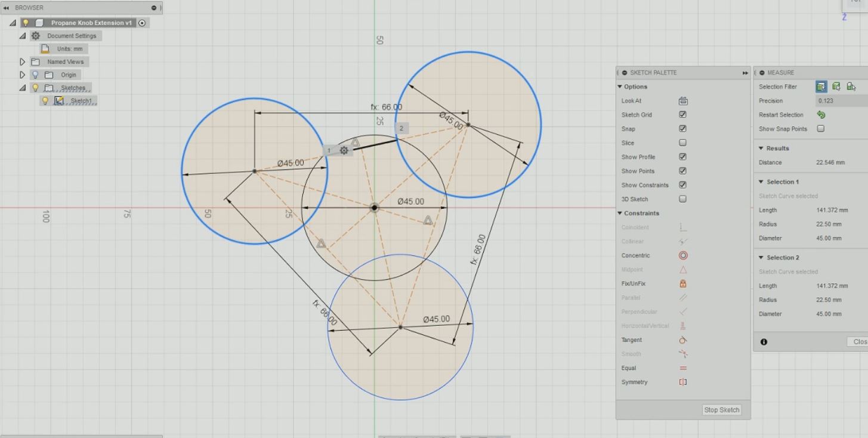868x438 pixels.
Task: Click the Stop Sketch button
Action: click(x=722, y=410)
